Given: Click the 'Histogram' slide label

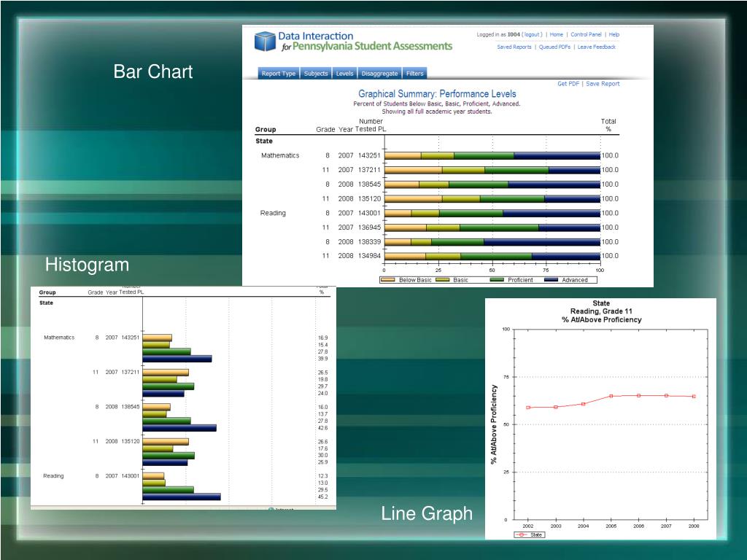Looking at the screenshot, I should (88, 265).
